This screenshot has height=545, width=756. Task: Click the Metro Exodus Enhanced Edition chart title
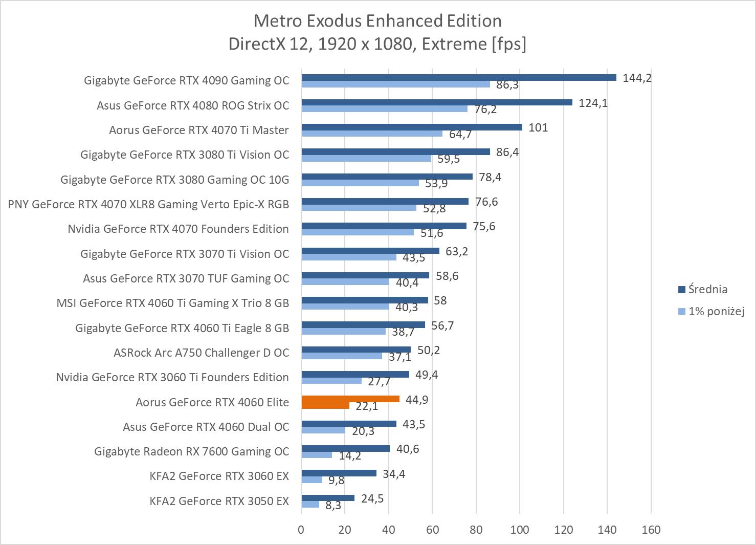(377, 21)
